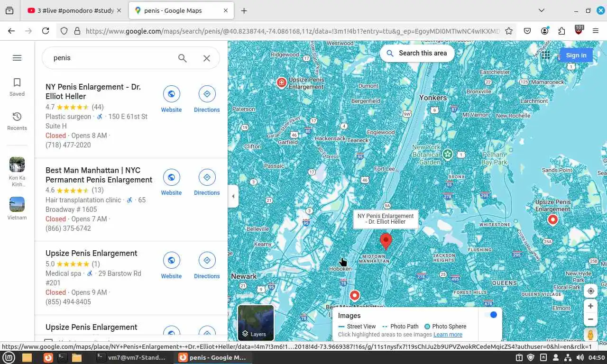607x364 pixels.
Task: Click the 04:50 clock in the taskbar
Action: 597,357
